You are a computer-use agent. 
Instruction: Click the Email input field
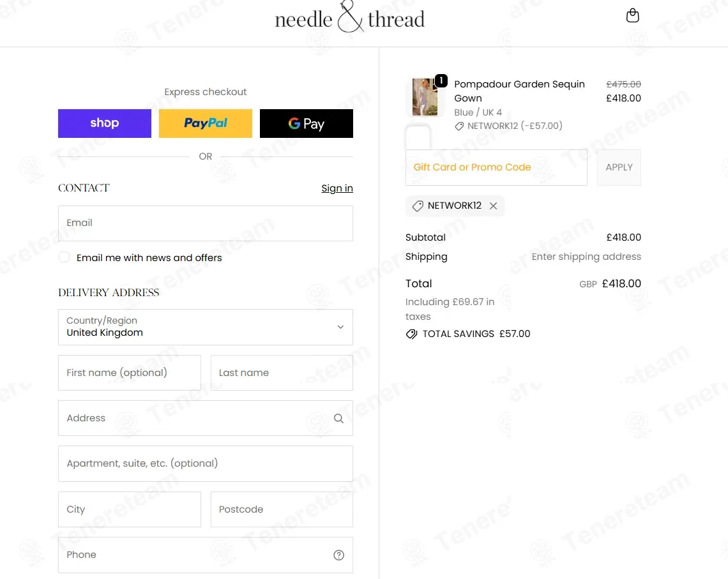205,223
